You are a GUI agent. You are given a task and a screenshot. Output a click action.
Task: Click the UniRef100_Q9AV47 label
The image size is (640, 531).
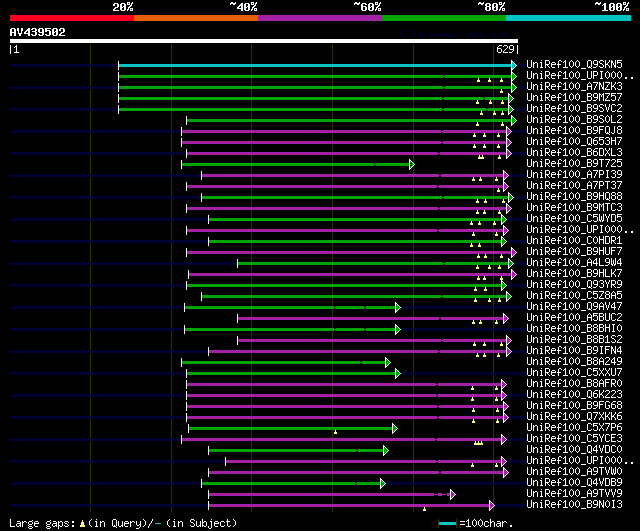coord(574,307)
